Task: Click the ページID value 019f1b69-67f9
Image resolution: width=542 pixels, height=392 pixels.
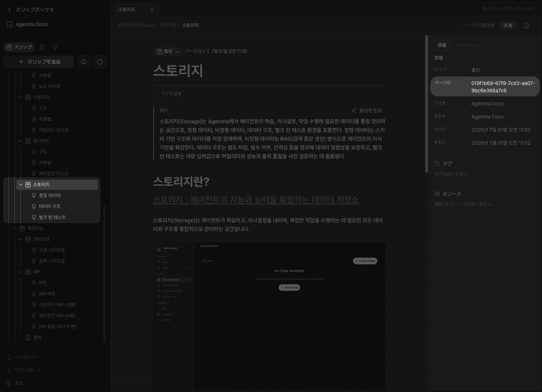Action: [503, 87]
